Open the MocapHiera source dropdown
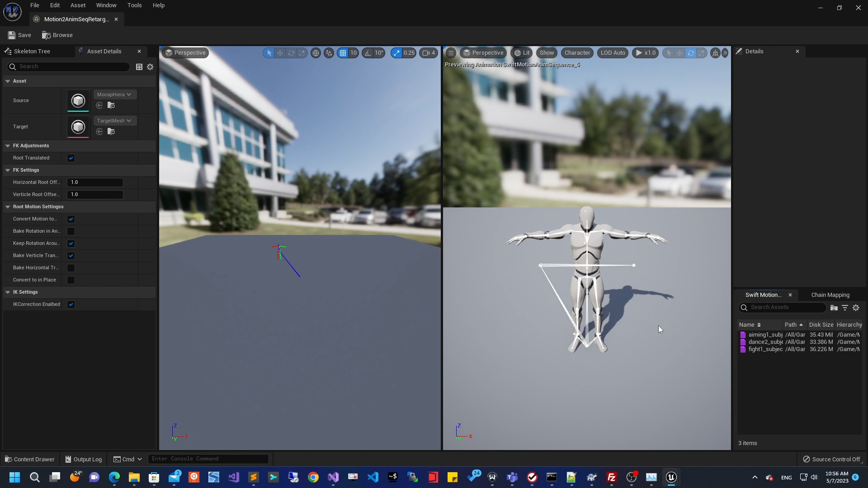Viewport: 868px width, 488px height. pyautogui.click(x=113, y=94)
